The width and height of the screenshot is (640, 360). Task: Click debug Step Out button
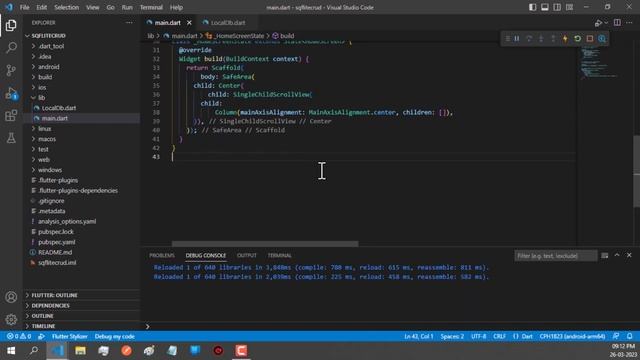tap(553, 39)
